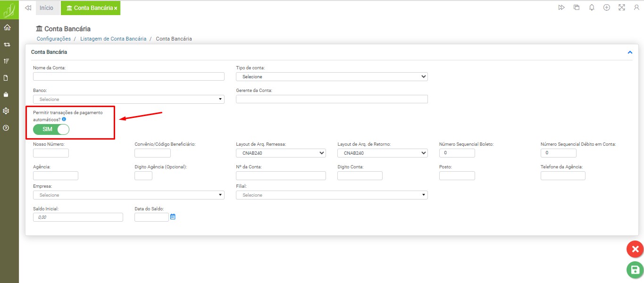Go to Configurações breadcrumb link
This screenshot has height=283, width=644.
54,39
